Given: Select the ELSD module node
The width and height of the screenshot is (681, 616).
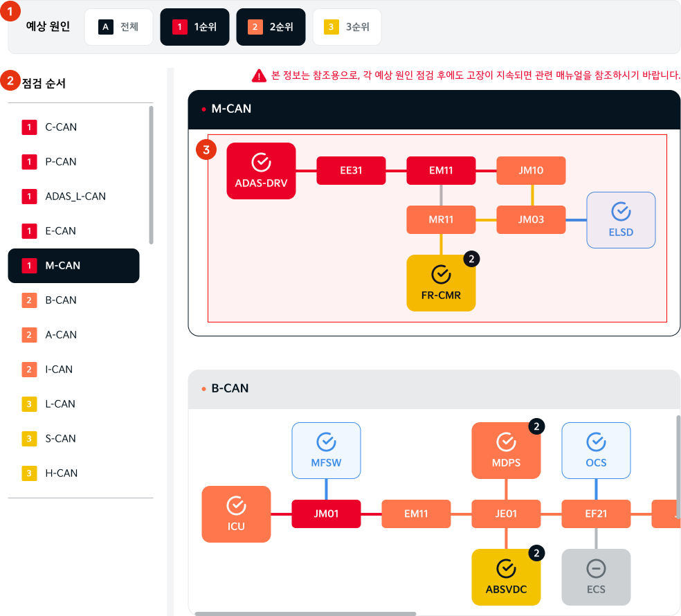Looking at the screenshot, I should (x=621, y=220).
